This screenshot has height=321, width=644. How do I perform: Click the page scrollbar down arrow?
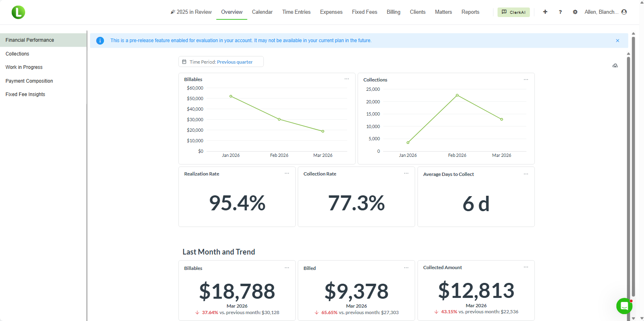[x=641, y=318]
